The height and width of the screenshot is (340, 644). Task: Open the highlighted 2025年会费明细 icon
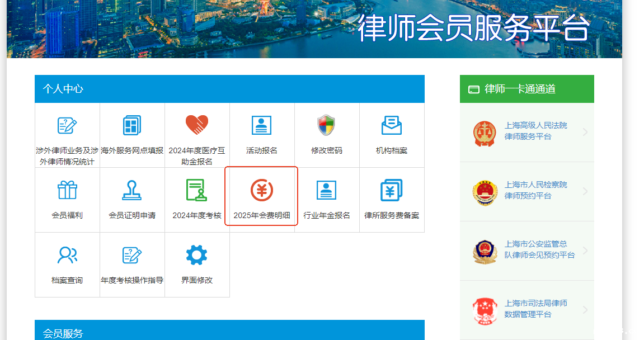(x=262, y=191)
